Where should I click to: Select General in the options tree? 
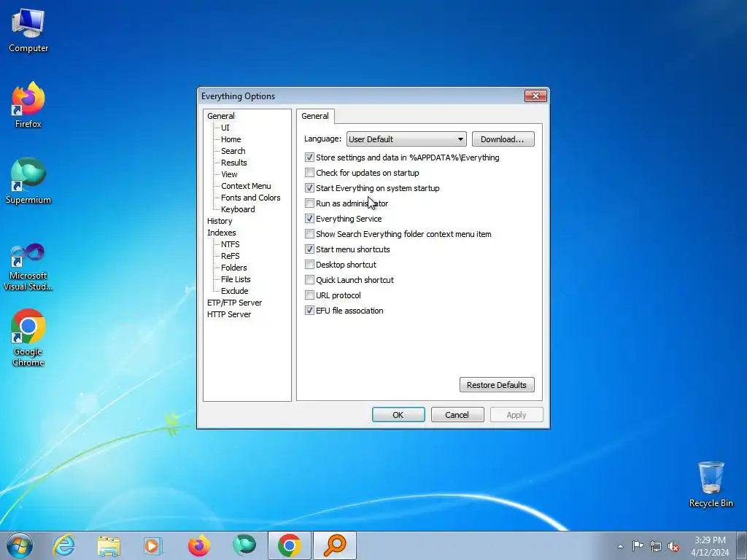pyautogui.click(x=220, y=116)
